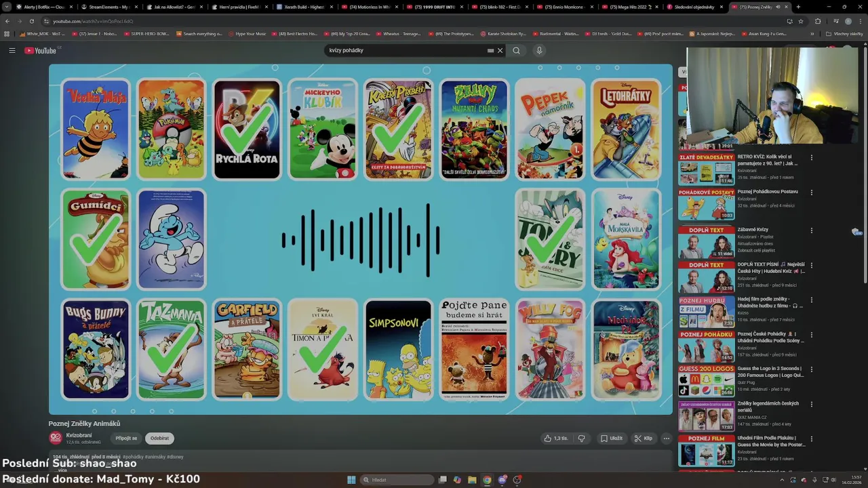Switch to the Jak na Allowlist tab

pos(174,7)
